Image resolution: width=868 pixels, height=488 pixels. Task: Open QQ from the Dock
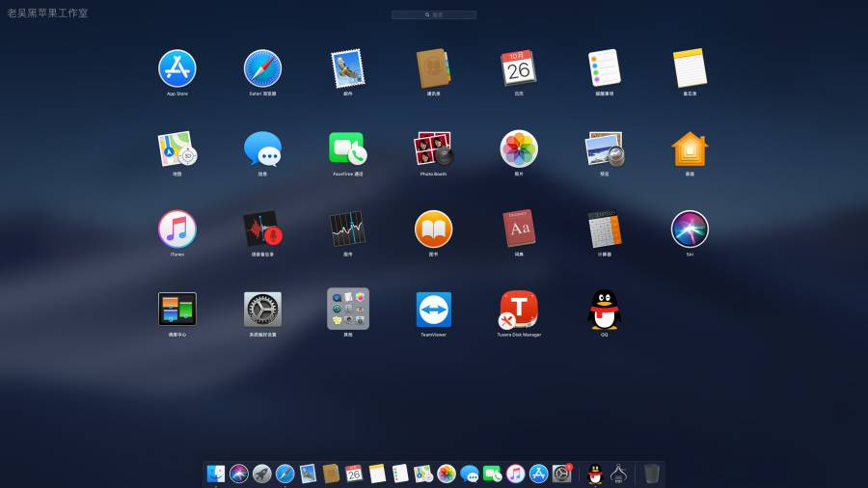click(x=595, y=474)
